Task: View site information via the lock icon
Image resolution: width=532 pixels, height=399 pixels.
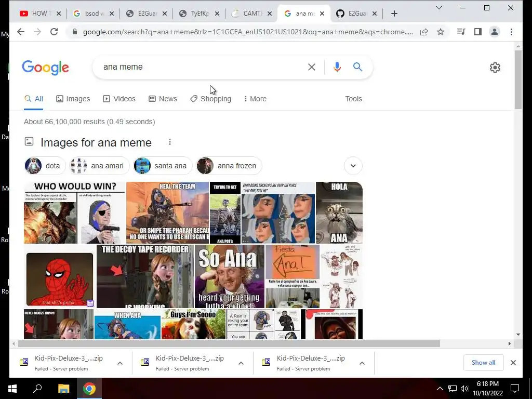Action: tap(75, 32)
